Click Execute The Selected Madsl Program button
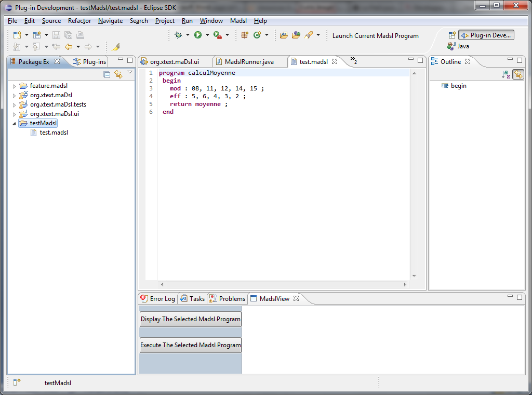 (x=191, y=345)
